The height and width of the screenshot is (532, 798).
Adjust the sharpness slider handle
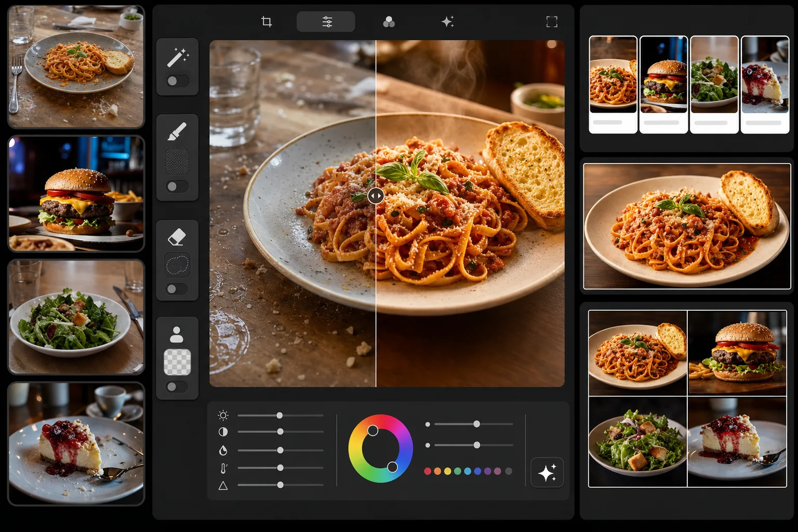pyautogui.click(x=281, y=485)
